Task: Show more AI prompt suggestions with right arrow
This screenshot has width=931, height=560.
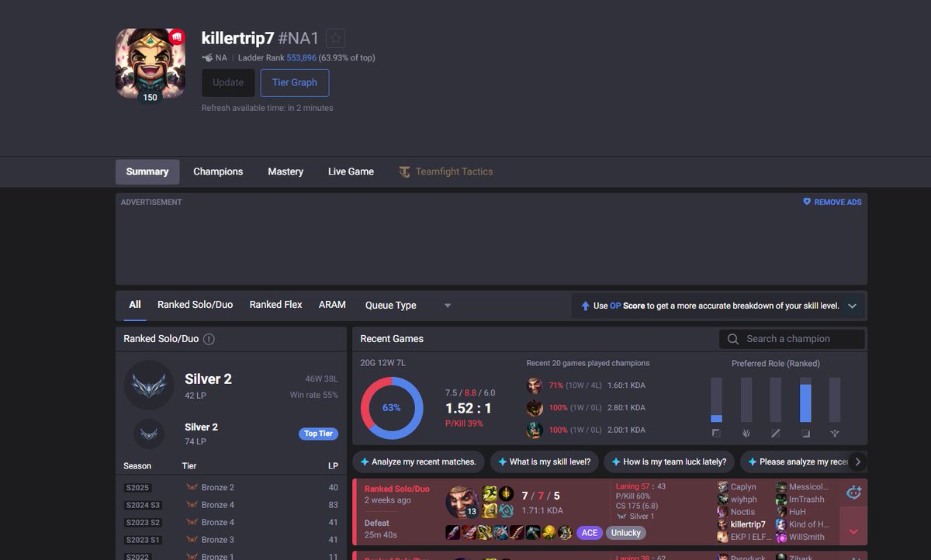Action: pyautogui.click(x=857, y=461)
